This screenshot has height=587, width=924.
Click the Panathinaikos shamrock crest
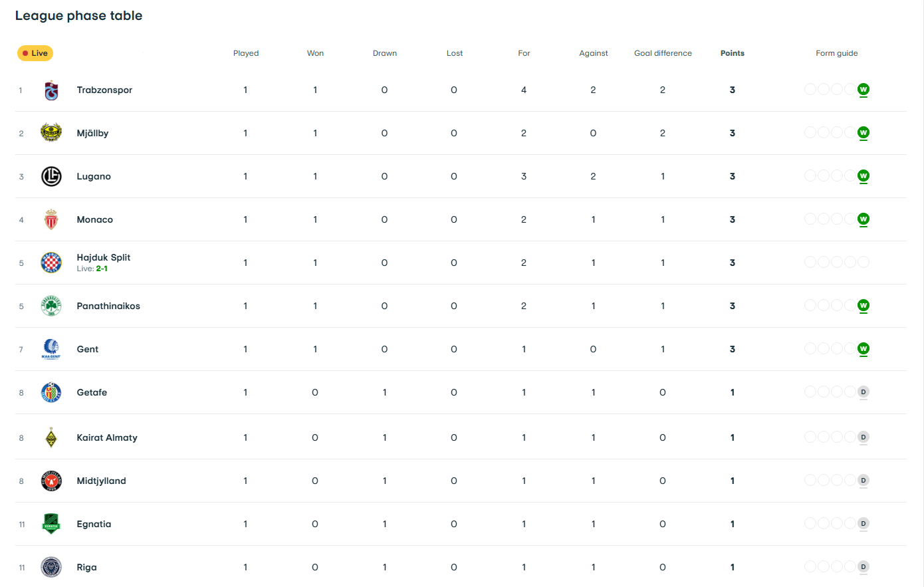[51, 306]
